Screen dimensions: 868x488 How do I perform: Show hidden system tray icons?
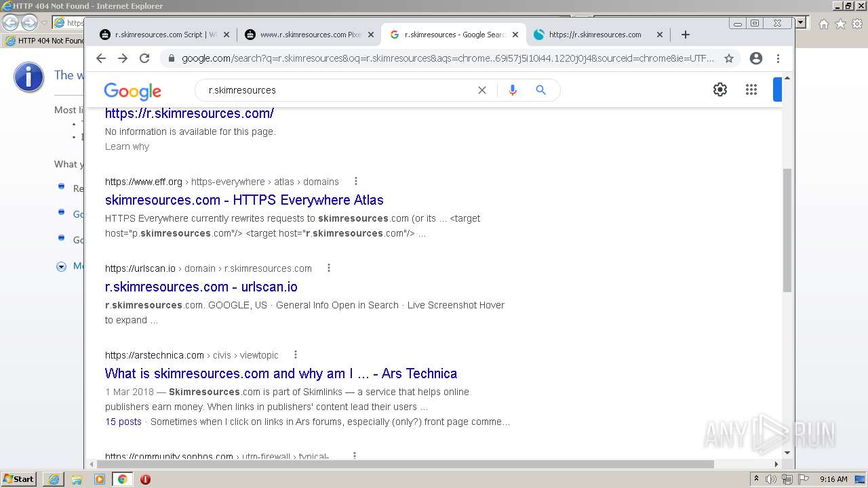click(756, 479)
